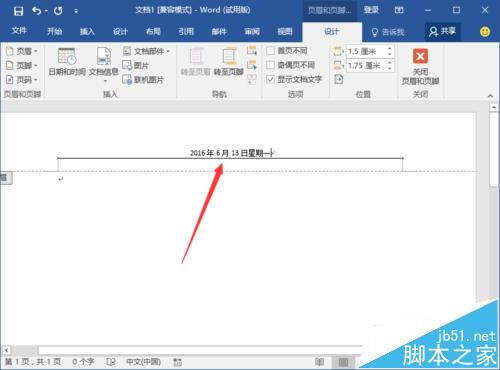Screen dimensions: 500x370
Task: Click the vertical scrollbar up arrow
Action: pyautogui.click(x=494, y=107)
